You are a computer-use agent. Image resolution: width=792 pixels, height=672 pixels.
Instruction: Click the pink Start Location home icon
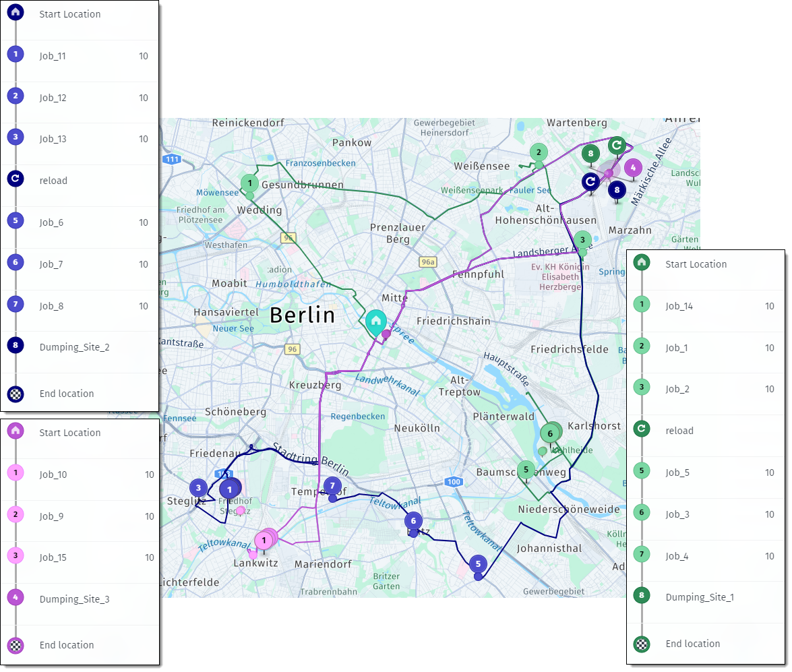click(16, 431)
